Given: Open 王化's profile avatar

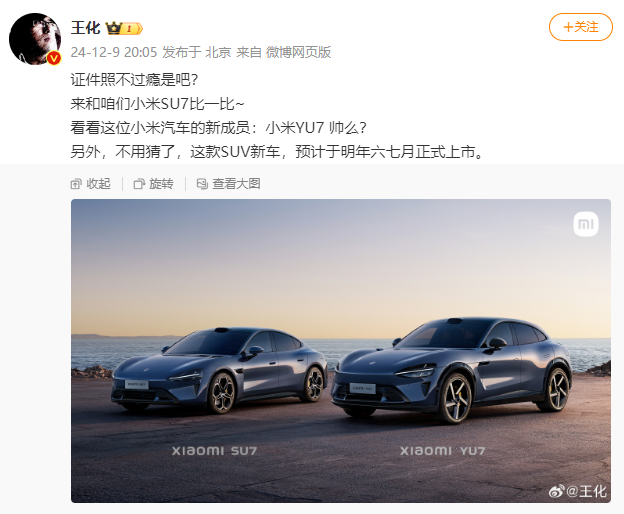Looking at the screenshot, I should click(35, 39).
